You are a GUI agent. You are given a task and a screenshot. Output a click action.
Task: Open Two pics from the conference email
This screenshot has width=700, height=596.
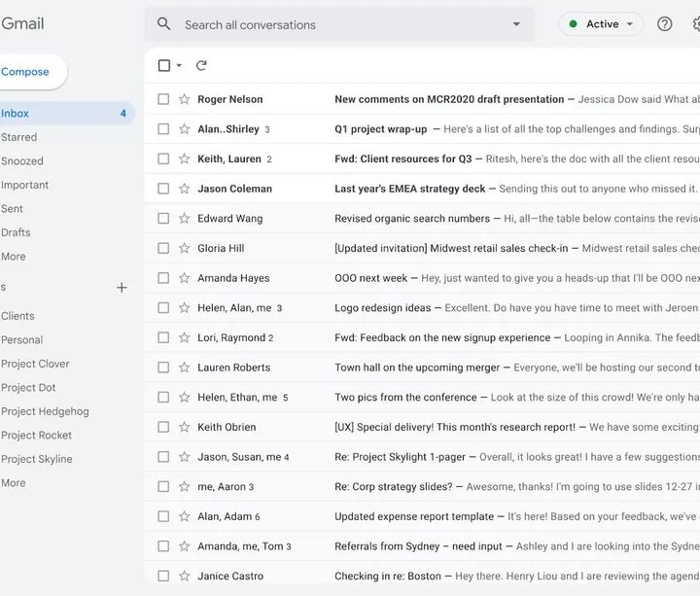click(422, 398)
